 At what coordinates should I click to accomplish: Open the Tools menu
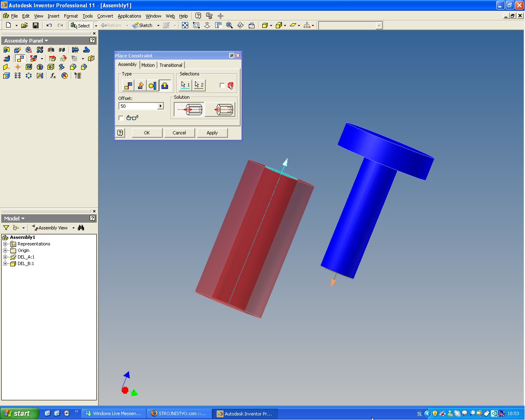(x=87, y=16)
